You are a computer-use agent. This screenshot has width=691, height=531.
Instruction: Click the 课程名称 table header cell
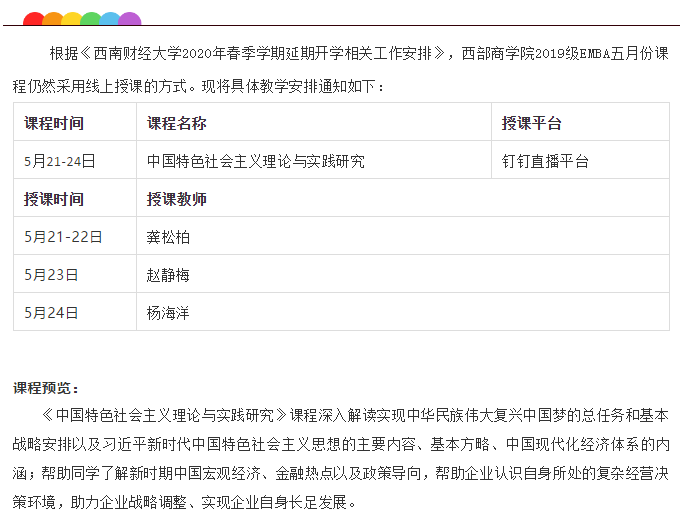click(x=177, y=123)
